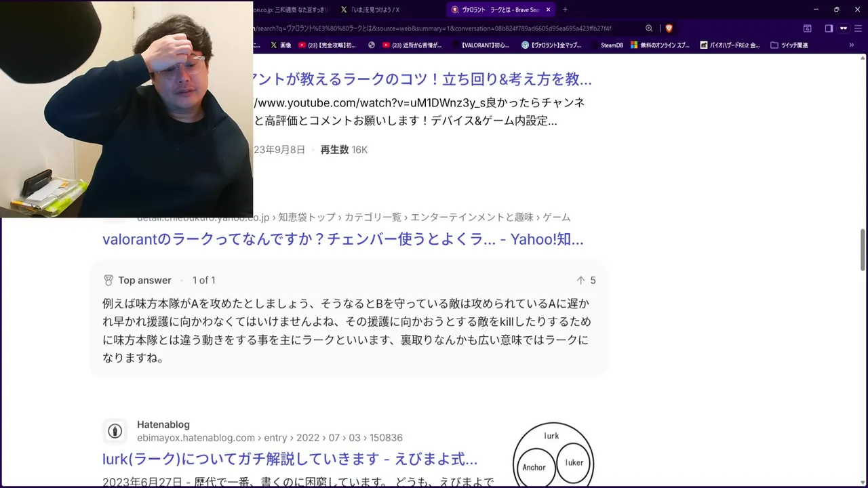Open the valorantのラークってなんですか Yahoo!知恵袋 result

coord(342,239)
